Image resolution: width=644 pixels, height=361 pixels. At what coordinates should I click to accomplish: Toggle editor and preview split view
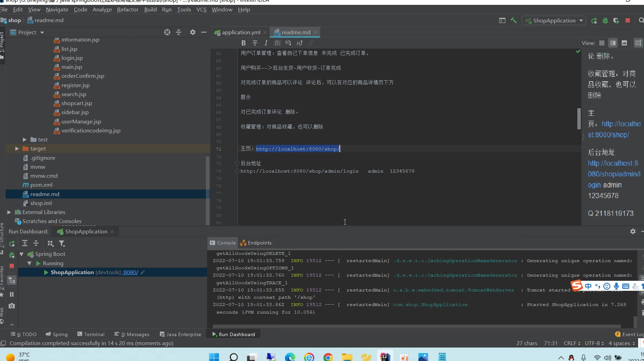click(613, 43)
